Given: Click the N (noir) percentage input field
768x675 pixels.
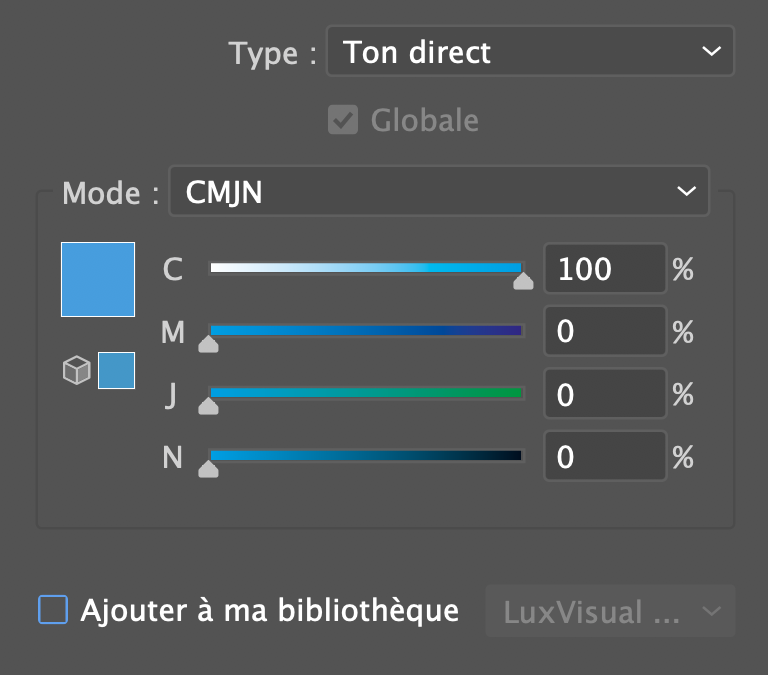Looking at the screenshot, I should 604,456.
